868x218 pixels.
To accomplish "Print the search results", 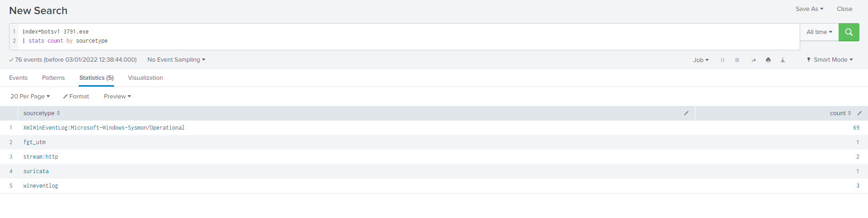I will pyautogui.click(x=768, y=60).
